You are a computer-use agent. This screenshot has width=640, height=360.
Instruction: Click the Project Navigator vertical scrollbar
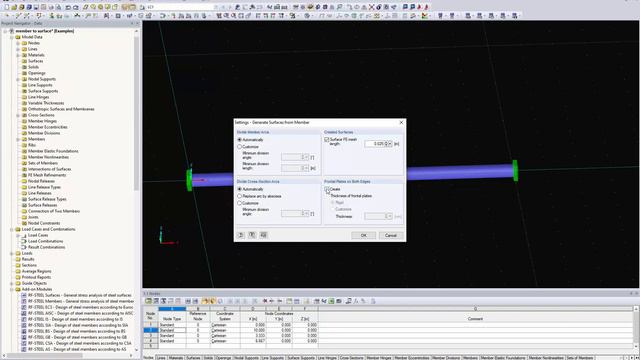coord(136,114)
